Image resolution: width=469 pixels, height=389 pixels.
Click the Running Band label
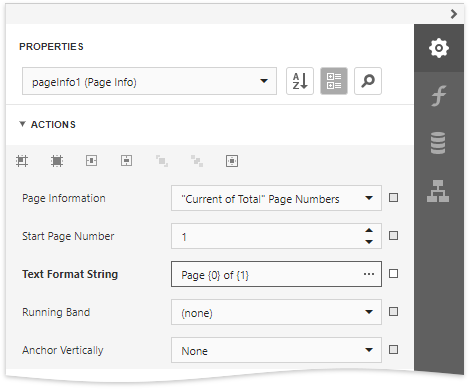(56, 312)
